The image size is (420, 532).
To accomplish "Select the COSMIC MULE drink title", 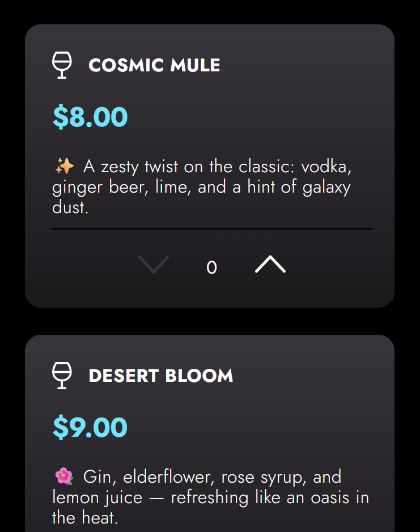I will click(x=154, y=65).
